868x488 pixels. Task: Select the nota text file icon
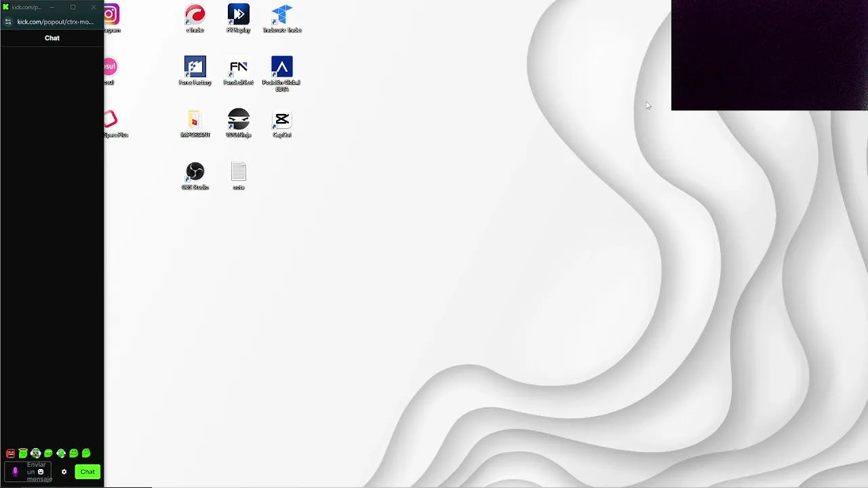click(x=238, y=176)
